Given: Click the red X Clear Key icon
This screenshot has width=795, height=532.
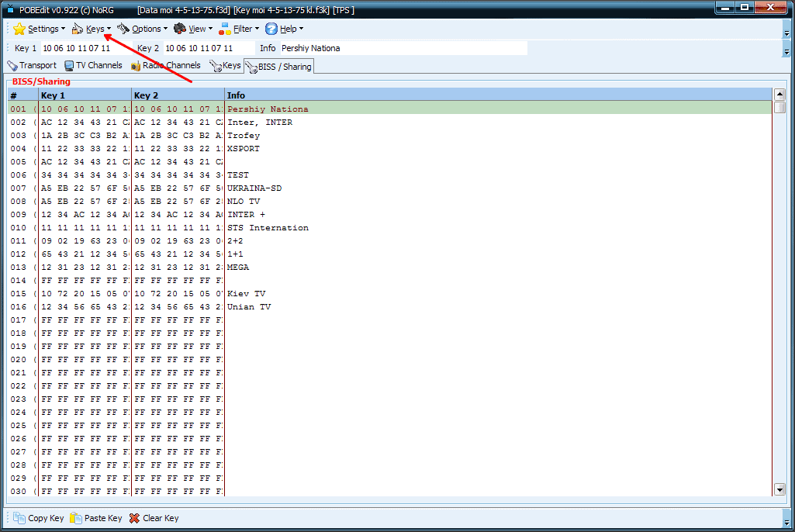Looking at the screenshot, I should coord(134,518).
